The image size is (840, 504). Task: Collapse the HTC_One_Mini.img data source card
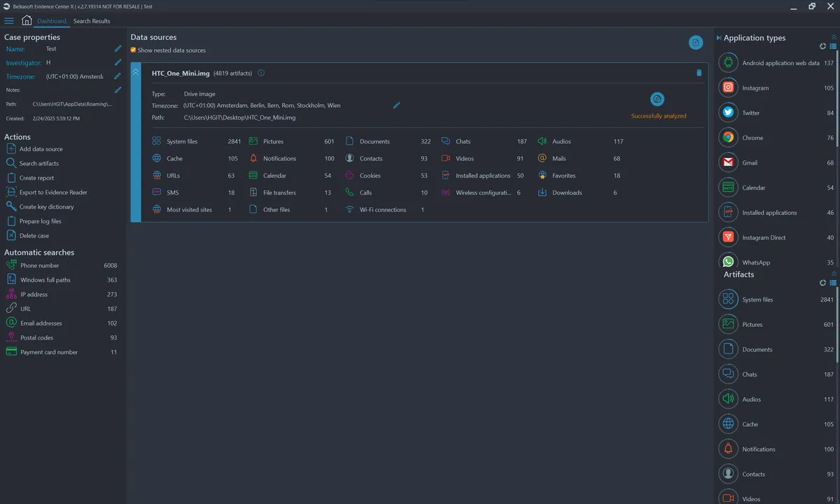[x=136, y=73]
